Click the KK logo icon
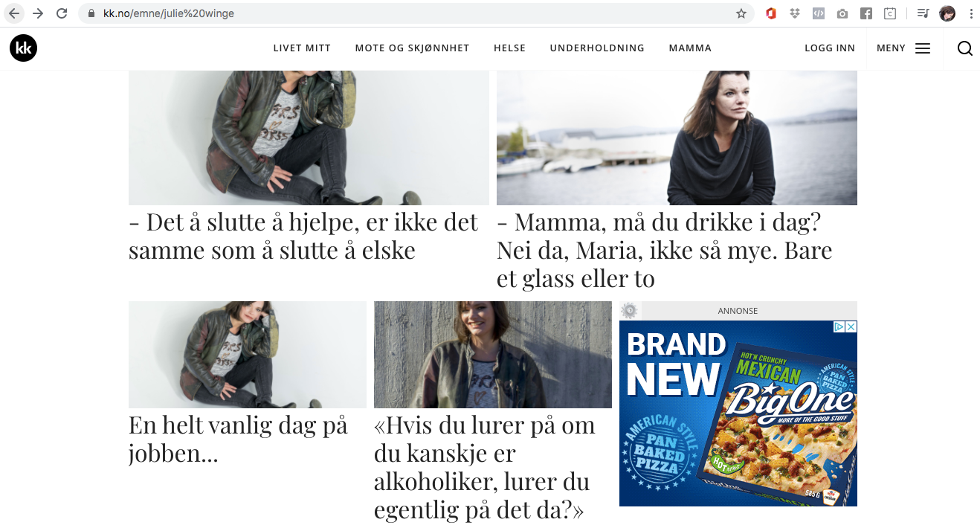Screen dimensions: 980x528 (x=23, y=48)
